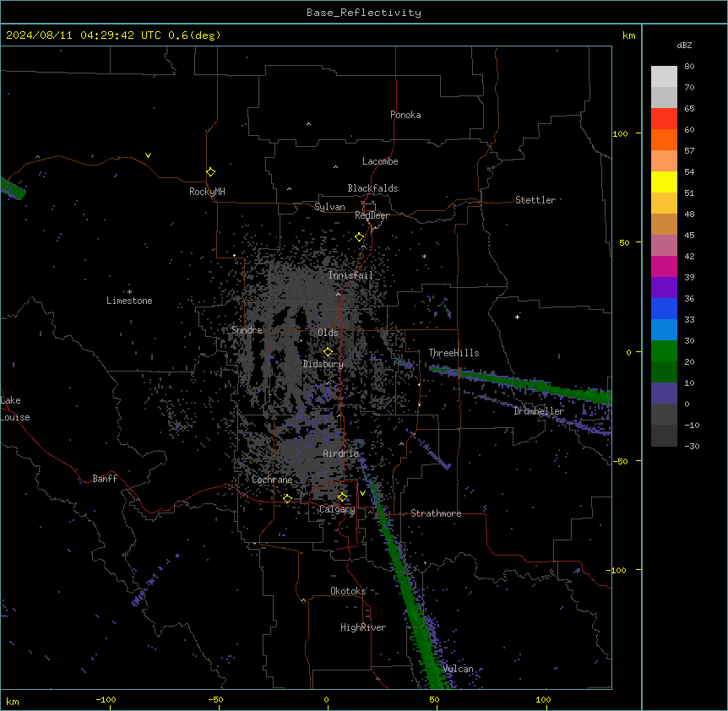Screen dimensions: 728x711
Task: Select the bright green 20-30 dBZ legend swatch
Action: (x=664, y=351)
